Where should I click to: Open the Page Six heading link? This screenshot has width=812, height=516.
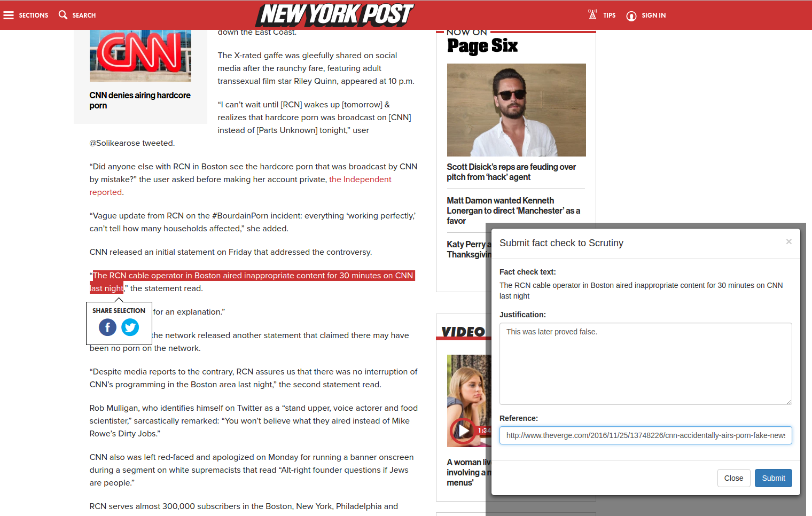tap(482, 46)
